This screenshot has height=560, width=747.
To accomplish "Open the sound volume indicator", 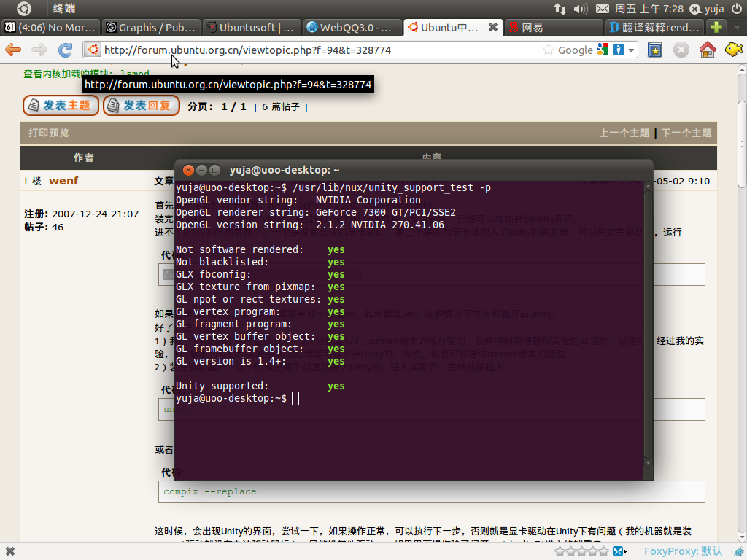I will (x=581, y=9).
